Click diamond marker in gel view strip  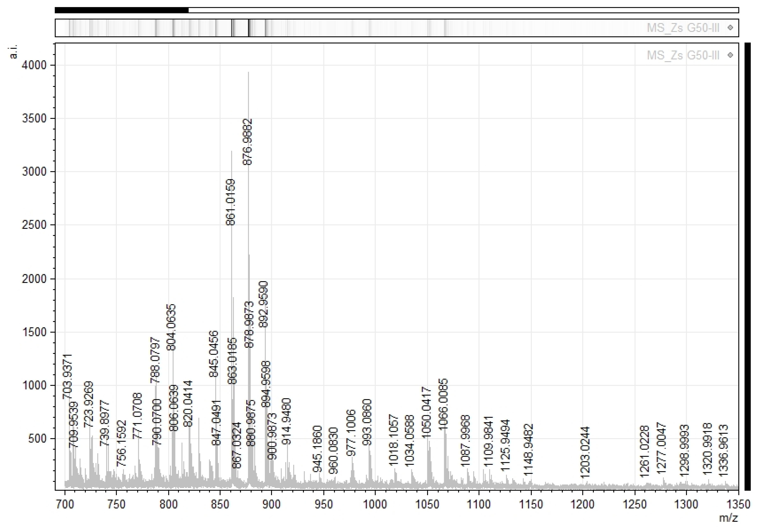coord(730,28)
